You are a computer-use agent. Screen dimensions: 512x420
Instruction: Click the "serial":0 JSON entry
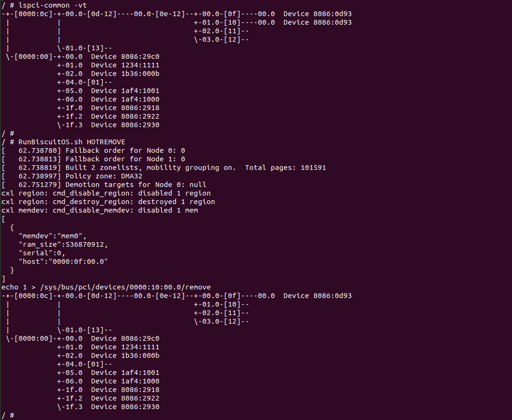[x=42, y=253]
